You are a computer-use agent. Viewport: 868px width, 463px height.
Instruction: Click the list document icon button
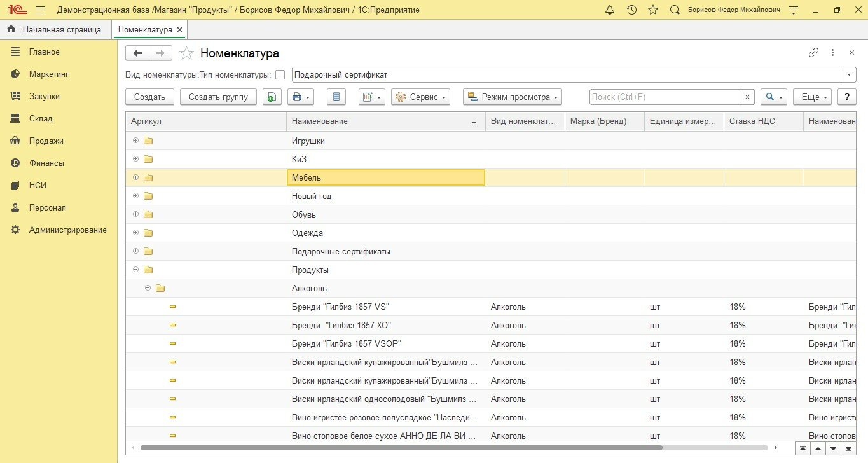tap(336, 97)
